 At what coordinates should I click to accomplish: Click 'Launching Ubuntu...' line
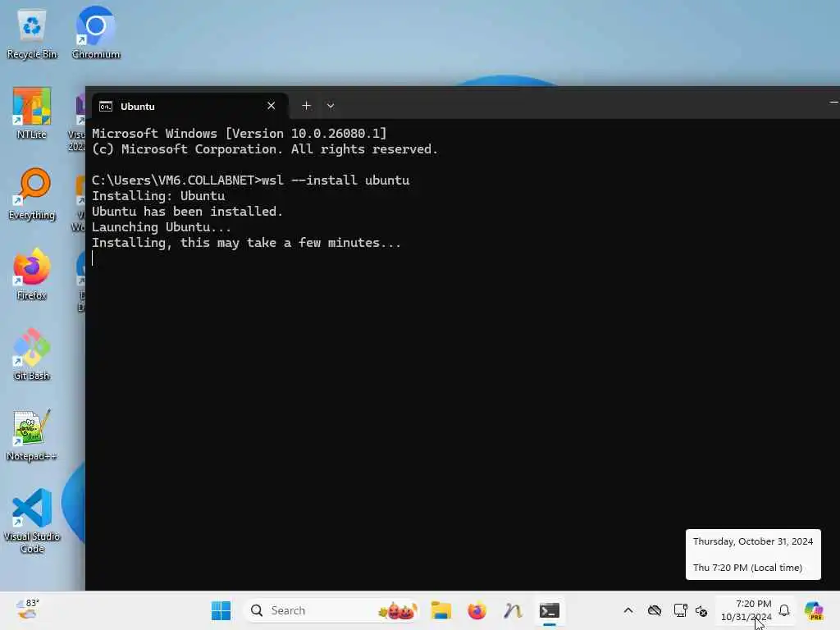[162, 226]
